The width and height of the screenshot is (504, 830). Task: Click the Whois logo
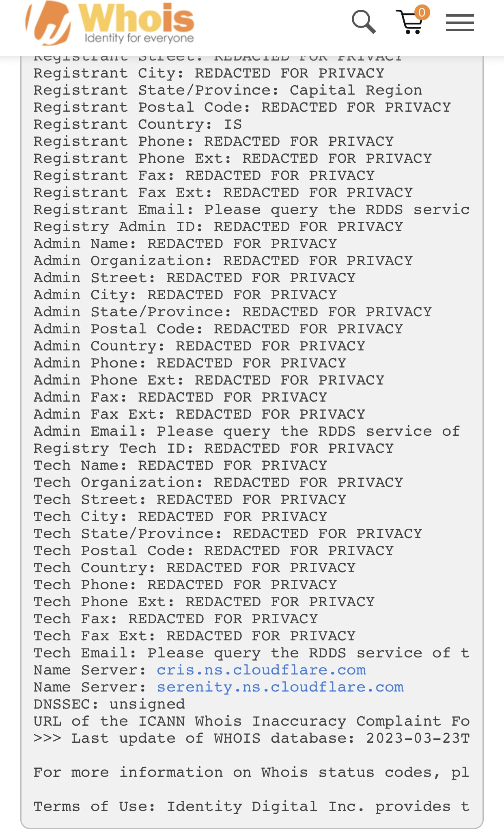click(110, 22)
